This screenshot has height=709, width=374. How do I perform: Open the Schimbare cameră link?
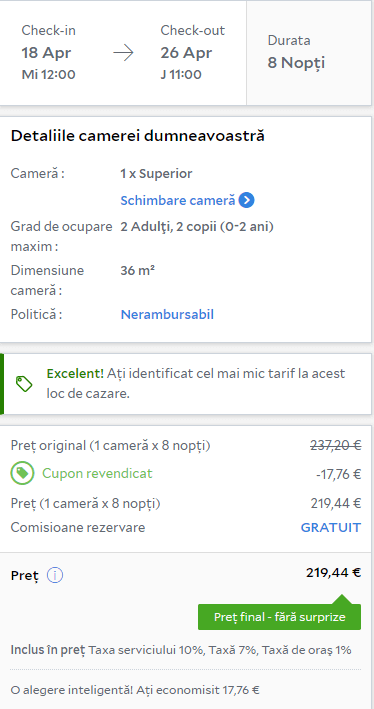point(178,200)
